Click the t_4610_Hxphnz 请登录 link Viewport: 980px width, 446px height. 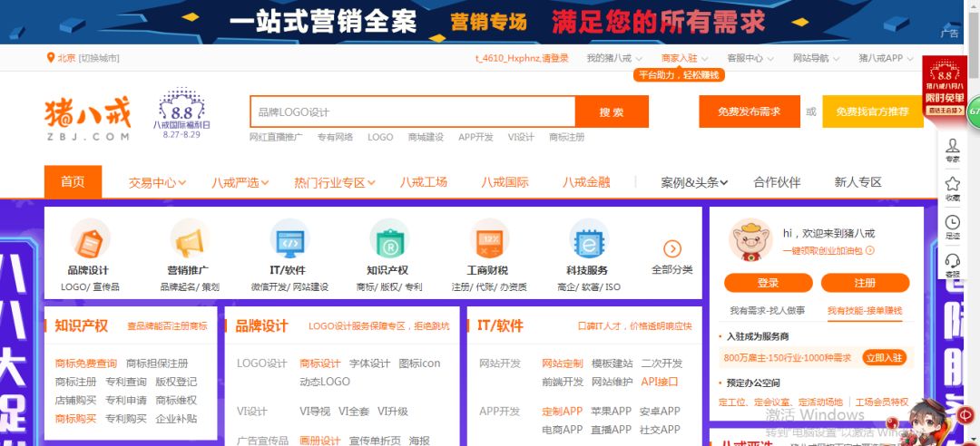522,58
